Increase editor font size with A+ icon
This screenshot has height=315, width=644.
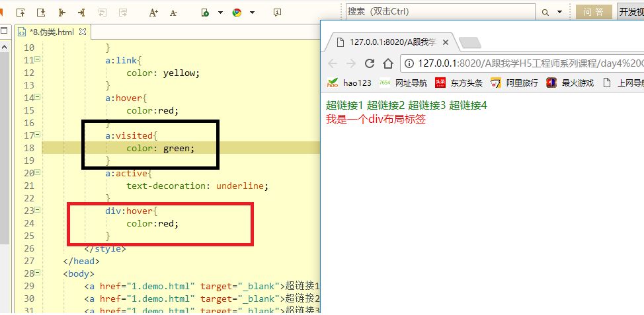coord(153,13)
